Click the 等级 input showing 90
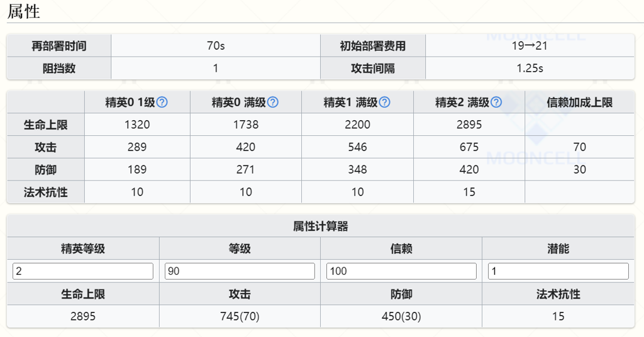 tap(240, 271)
